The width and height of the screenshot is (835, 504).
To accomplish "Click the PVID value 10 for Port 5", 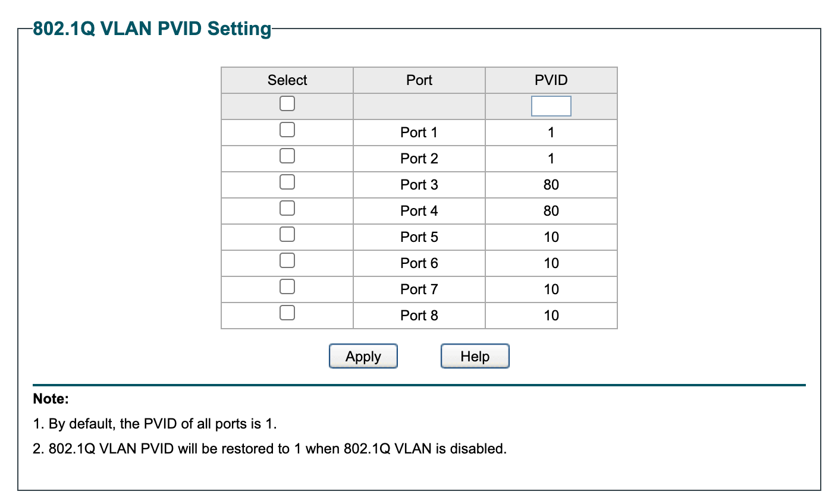I will (551, 237).
